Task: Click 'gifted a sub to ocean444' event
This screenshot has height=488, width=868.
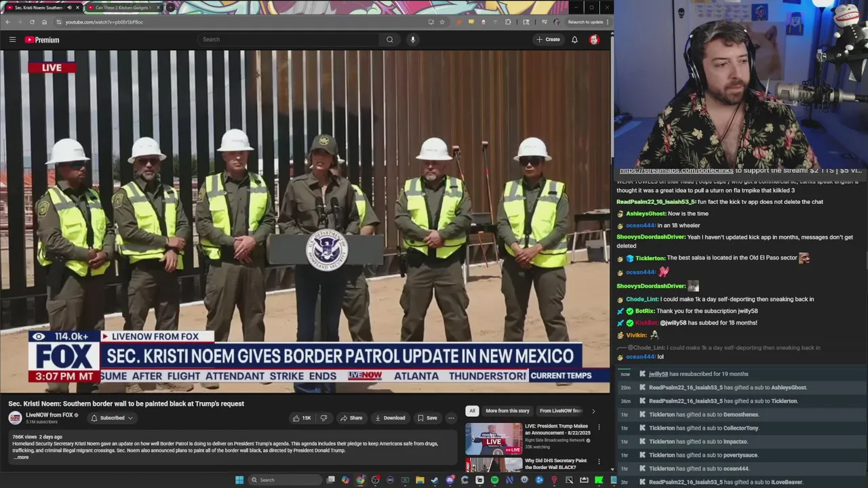Action: [x=699, y=469]
